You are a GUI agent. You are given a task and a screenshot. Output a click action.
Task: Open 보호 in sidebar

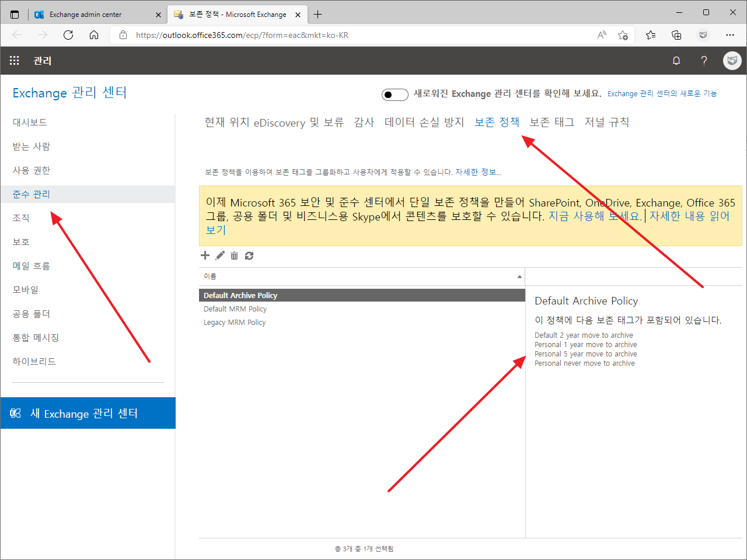tap(21, 242)
